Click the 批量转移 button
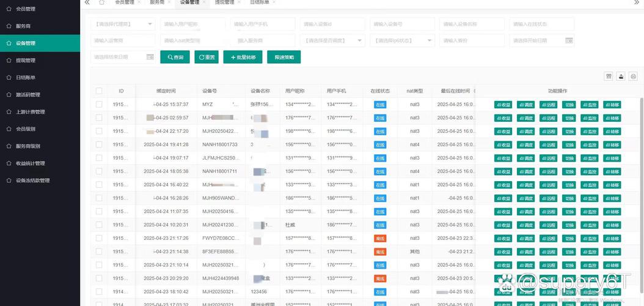This screenshot has width=644, height=306. 243,57
